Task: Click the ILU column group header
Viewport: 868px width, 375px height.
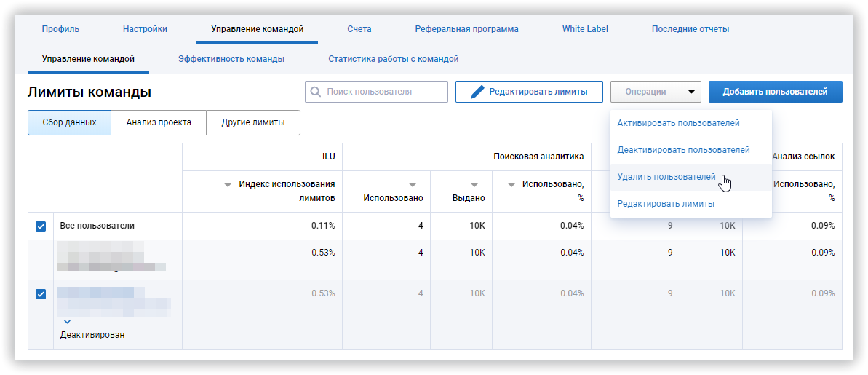Action: click(x=329, y=157)
